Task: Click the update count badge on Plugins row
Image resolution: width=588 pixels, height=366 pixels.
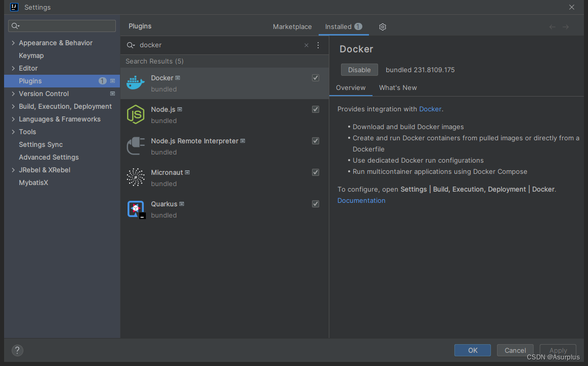Action: [102, 81]
